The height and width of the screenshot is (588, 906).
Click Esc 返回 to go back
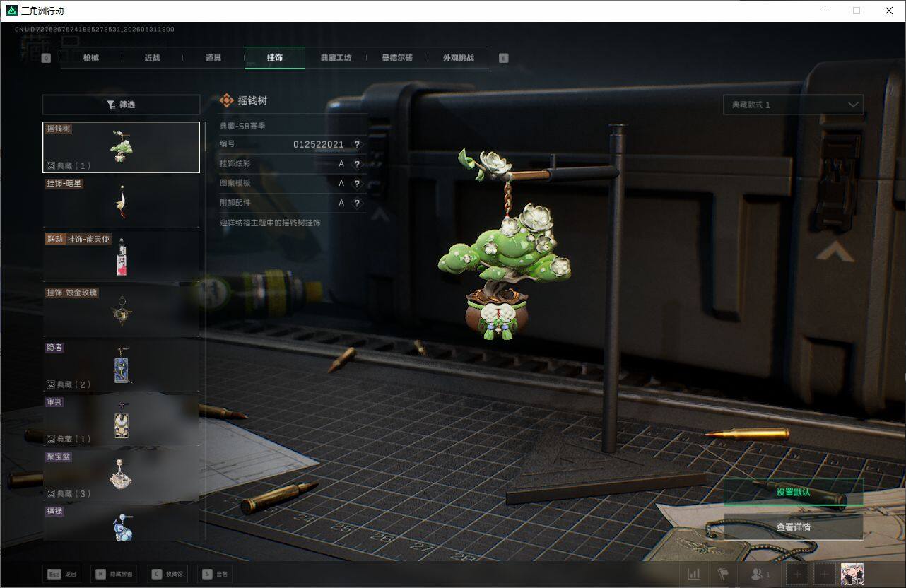(x=61, y=575)
